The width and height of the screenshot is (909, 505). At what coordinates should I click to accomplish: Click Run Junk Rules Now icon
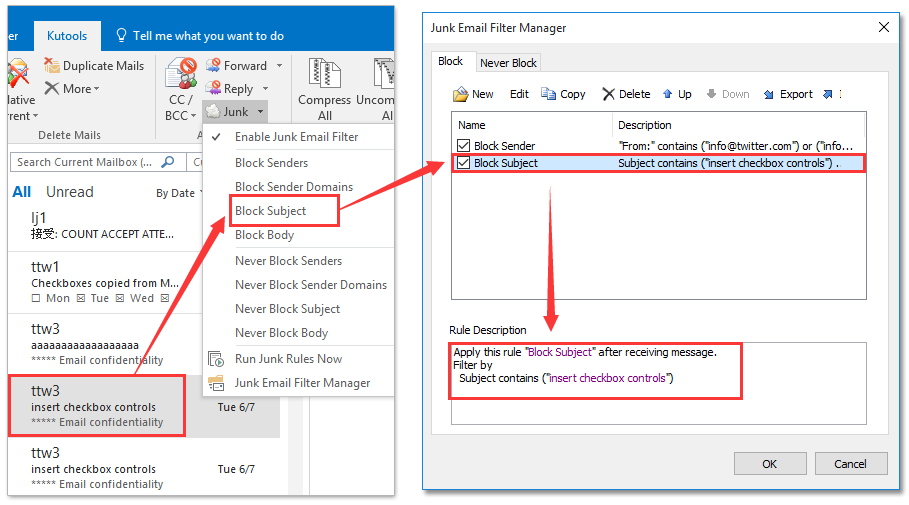[x=216, y=359]
